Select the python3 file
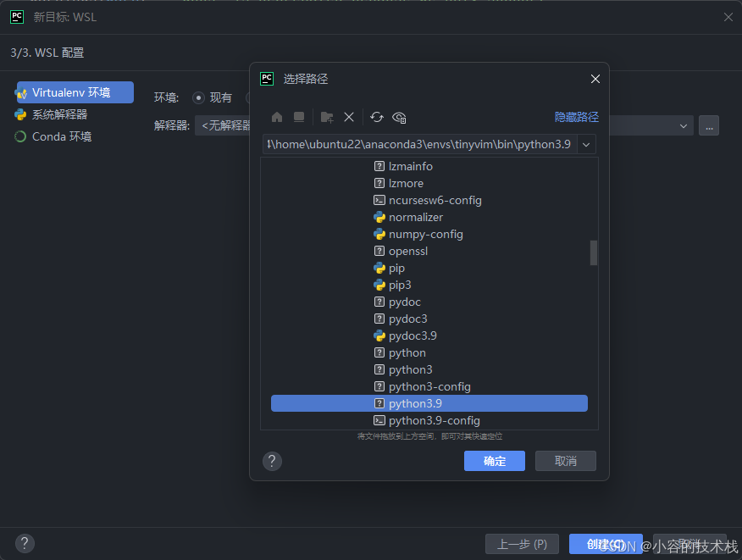 coord(410,369)
